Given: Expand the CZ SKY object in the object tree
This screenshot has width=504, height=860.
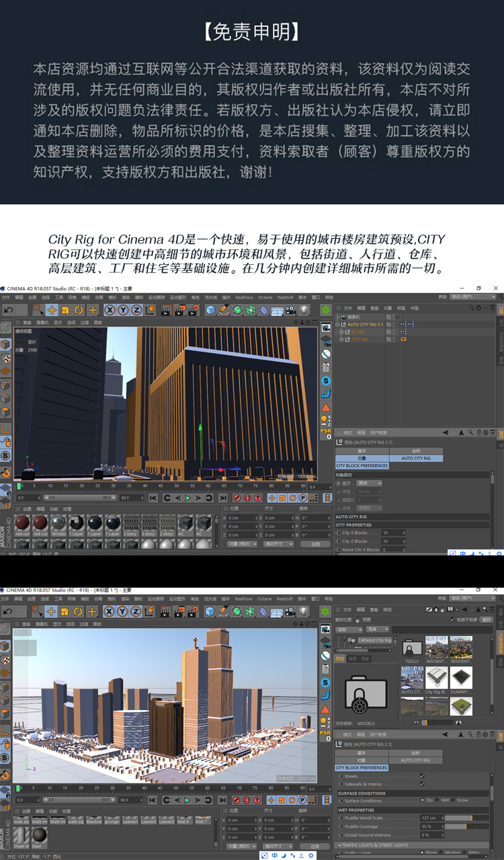Looking at the screenshot, I should 341,331.
